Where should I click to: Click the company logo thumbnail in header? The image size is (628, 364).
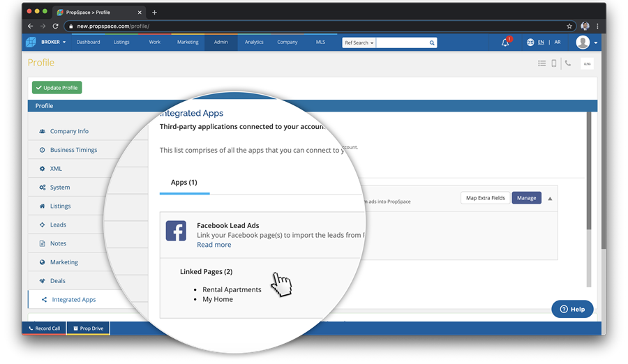point(587,63)
